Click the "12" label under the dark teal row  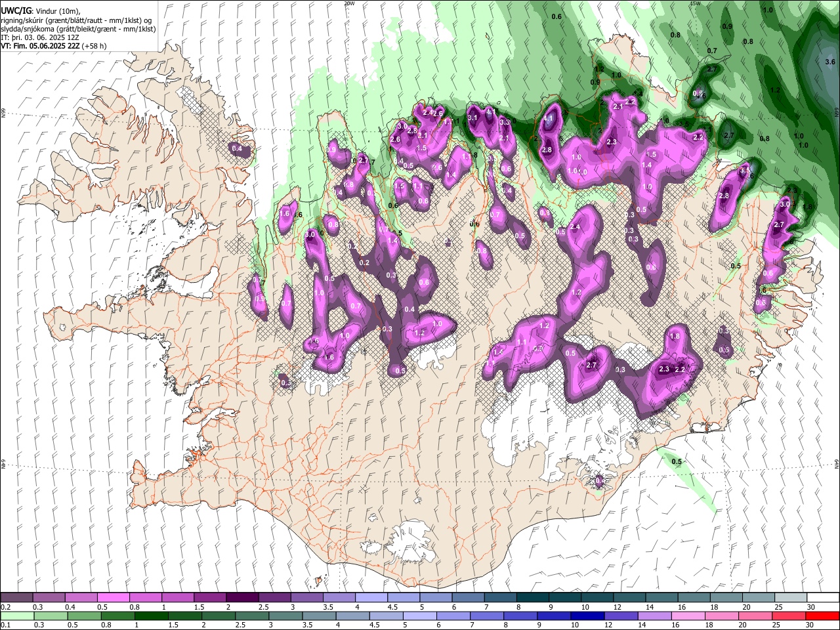point(618,607)
